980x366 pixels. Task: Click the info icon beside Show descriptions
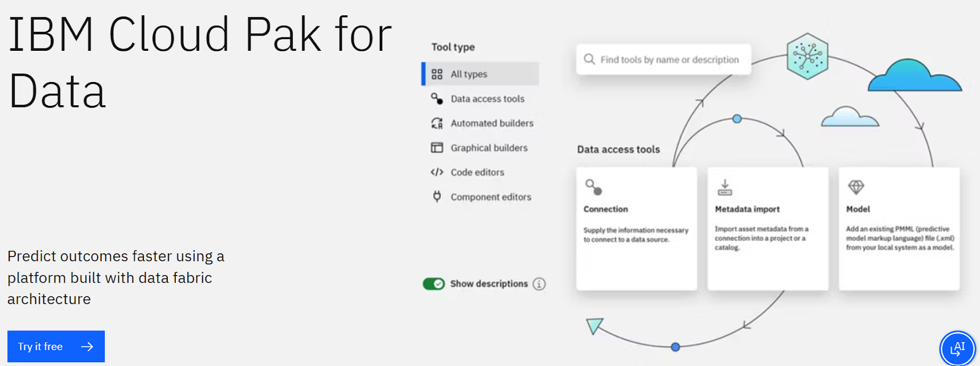[539, 284]
